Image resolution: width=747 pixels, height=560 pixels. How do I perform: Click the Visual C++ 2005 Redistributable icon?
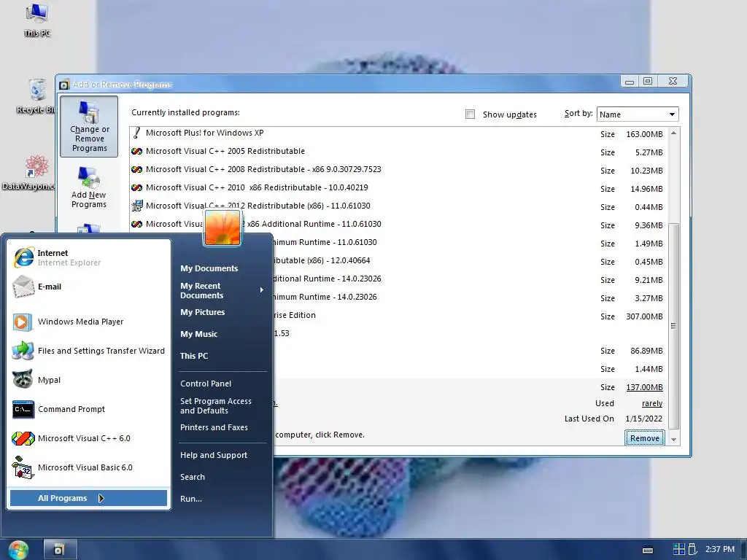coord(136,152)
